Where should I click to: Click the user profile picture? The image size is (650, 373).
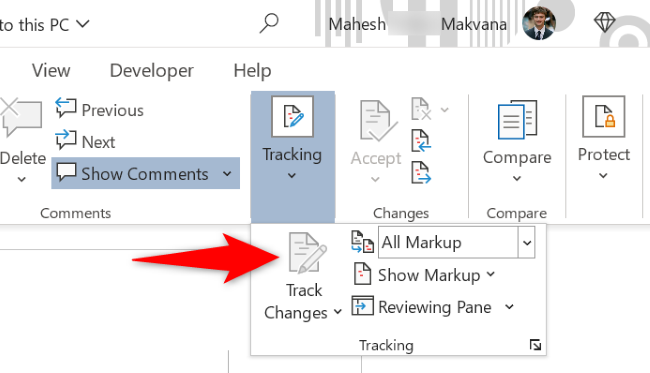tap(539, 23)
